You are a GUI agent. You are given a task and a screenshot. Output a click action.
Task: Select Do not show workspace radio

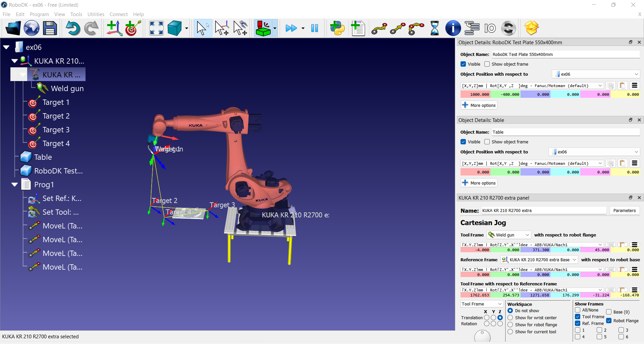(x=510, y=311)
